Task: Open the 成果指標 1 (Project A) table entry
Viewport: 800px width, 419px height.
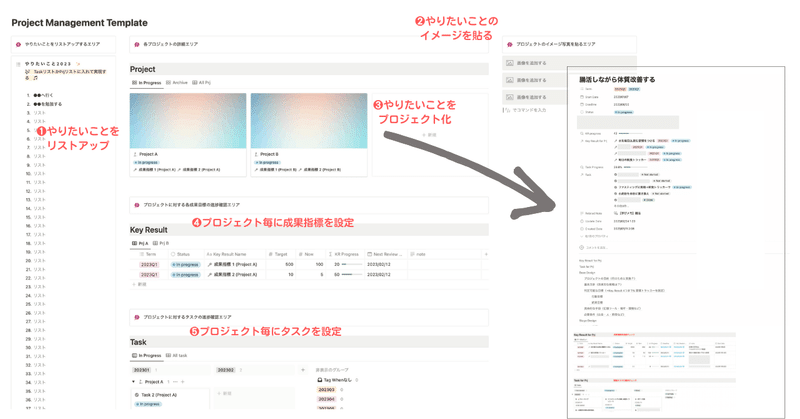Action: [233, 265]
